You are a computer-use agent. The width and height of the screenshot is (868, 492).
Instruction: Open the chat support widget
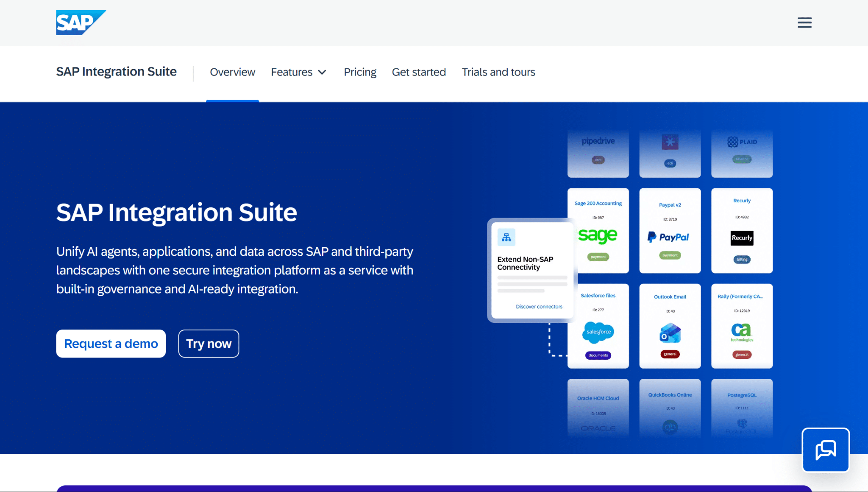click(x=826, y=450)
